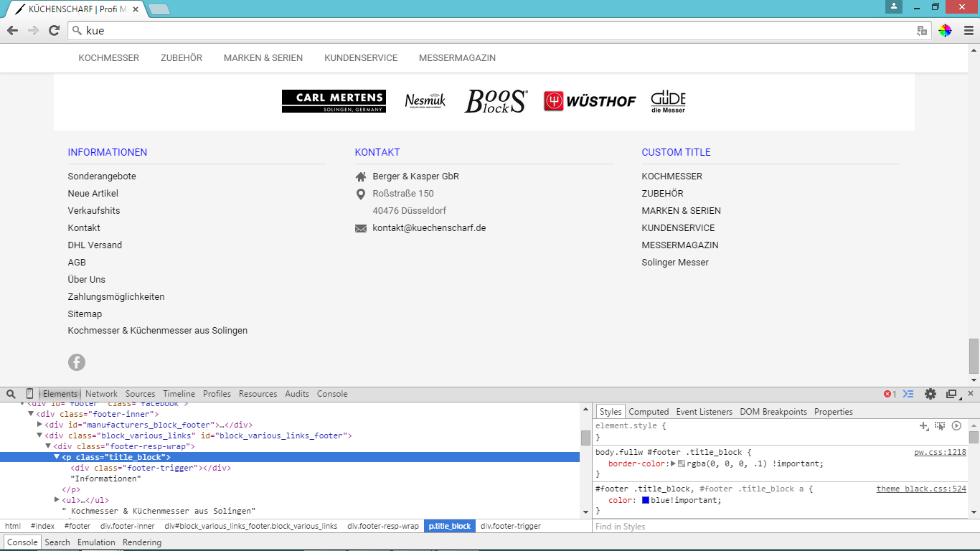Collapse the footer-inner div node

click(x=31, y=414)
